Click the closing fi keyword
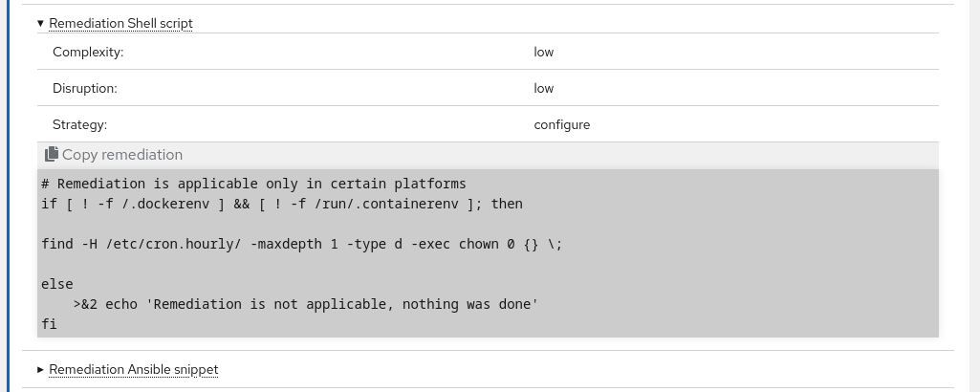This screenshot has height=392, width=980. [x=49, y=324]
